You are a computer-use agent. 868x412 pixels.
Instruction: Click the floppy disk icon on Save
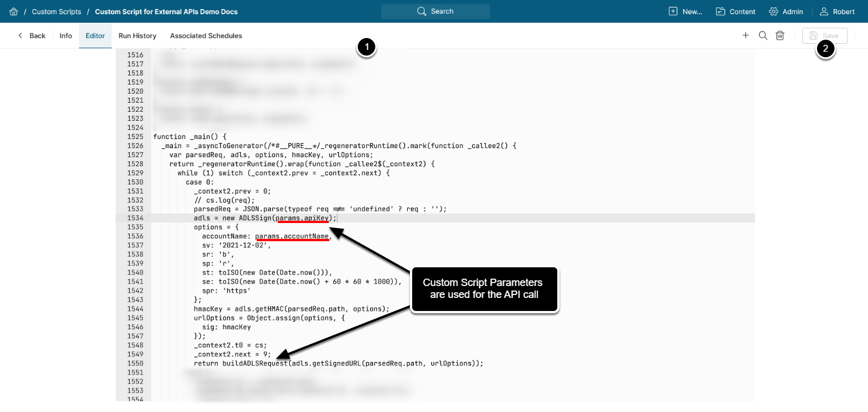pyautogui.click(x=814, y=36)
